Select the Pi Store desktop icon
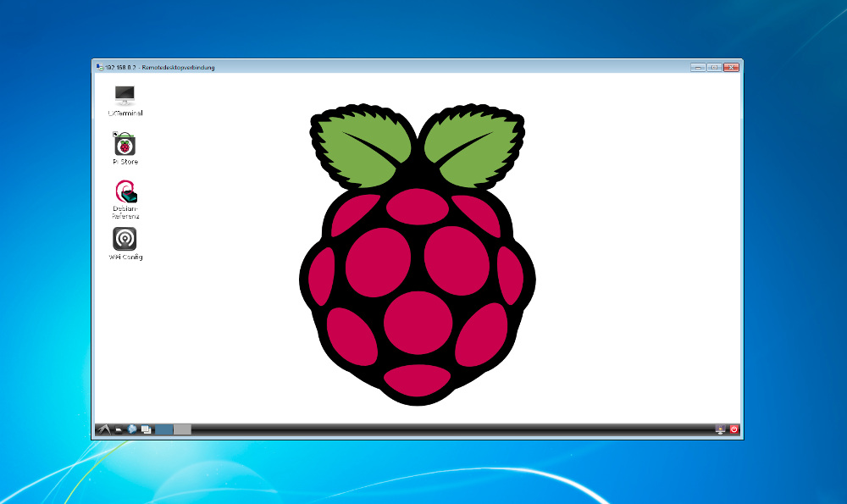Viewport: 847px width, 504px height. tap(125, 144)
